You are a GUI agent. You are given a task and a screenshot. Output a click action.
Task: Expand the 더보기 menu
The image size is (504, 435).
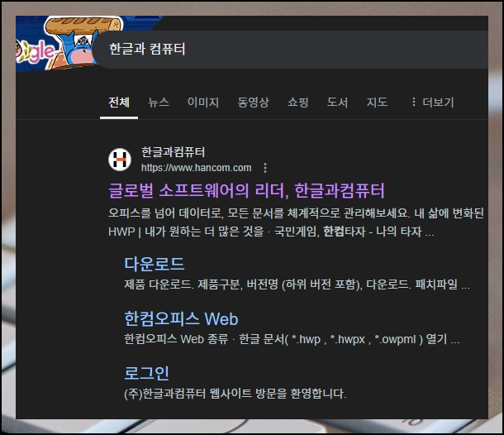pos(433,103)
